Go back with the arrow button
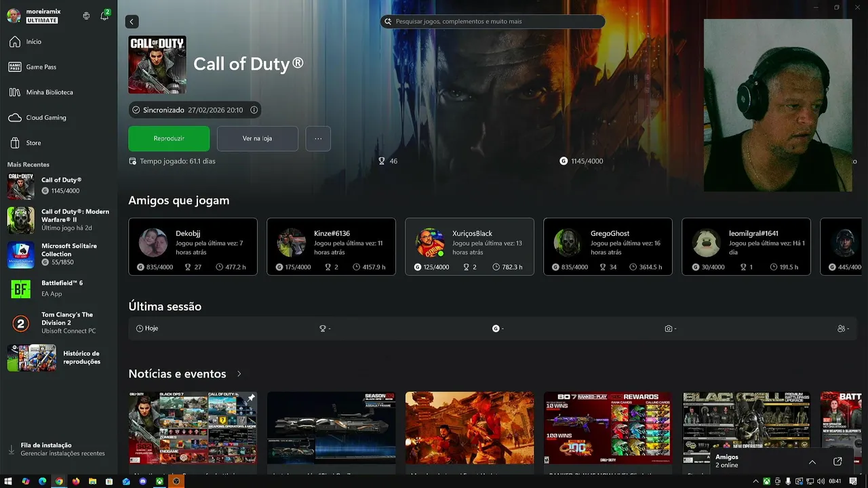 [x=132, y=22]
